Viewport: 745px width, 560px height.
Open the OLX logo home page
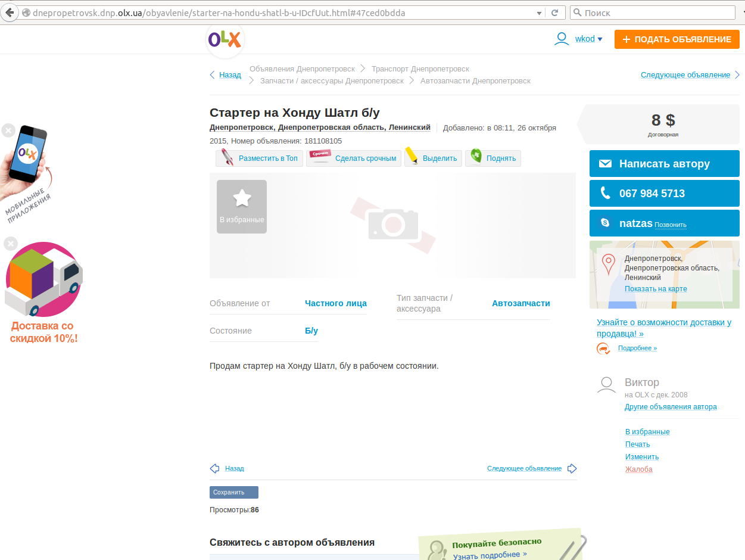coord(225,40)
